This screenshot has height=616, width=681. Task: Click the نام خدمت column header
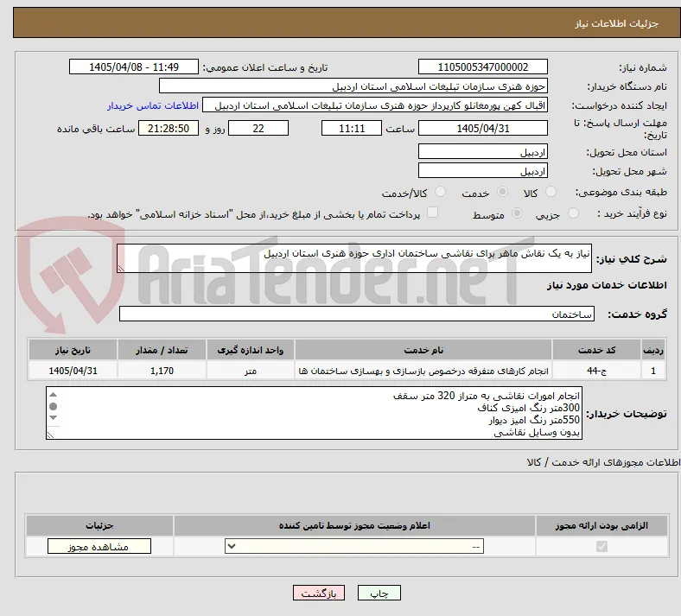click(423, 350)
